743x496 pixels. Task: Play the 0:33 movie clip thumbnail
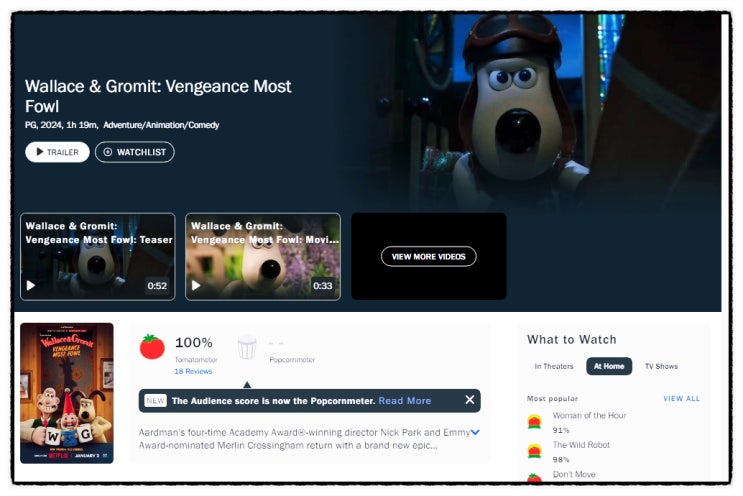[x=263, y=256]
